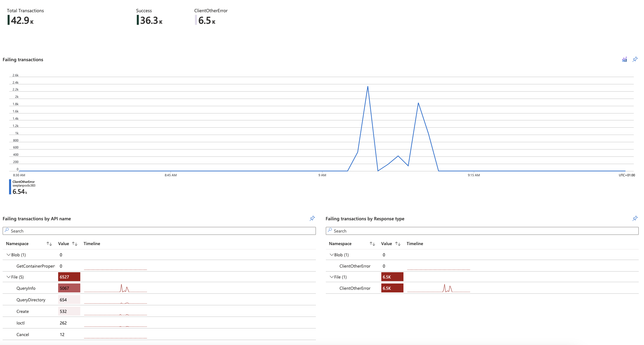Viewport: 644px width, 345px height.
Task: Focus the API name table Search field
Action: tap(159, 231)
